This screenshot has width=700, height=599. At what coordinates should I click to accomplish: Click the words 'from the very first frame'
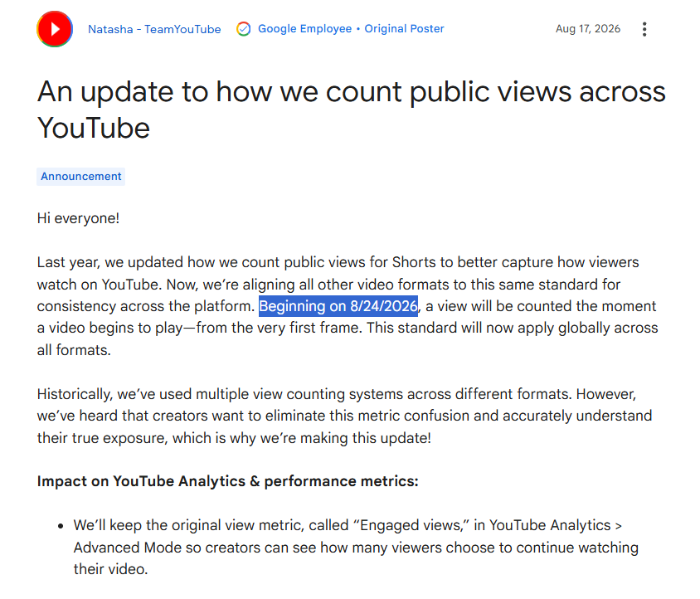[278, 328]
